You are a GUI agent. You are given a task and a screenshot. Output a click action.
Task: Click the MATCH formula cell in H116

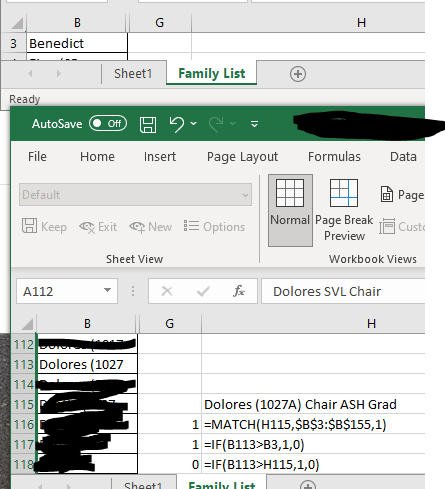[313, 424]
